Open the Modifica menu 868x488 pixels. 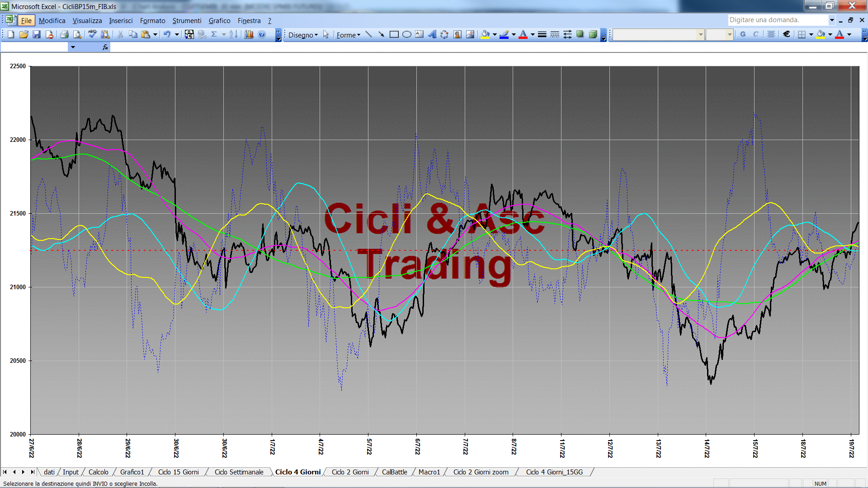tap(52, 21)
